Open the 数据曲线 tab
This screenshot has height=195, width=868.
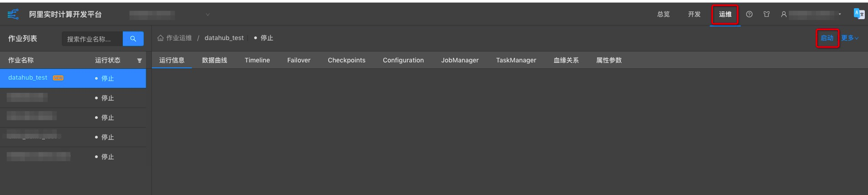pos(215,60)
